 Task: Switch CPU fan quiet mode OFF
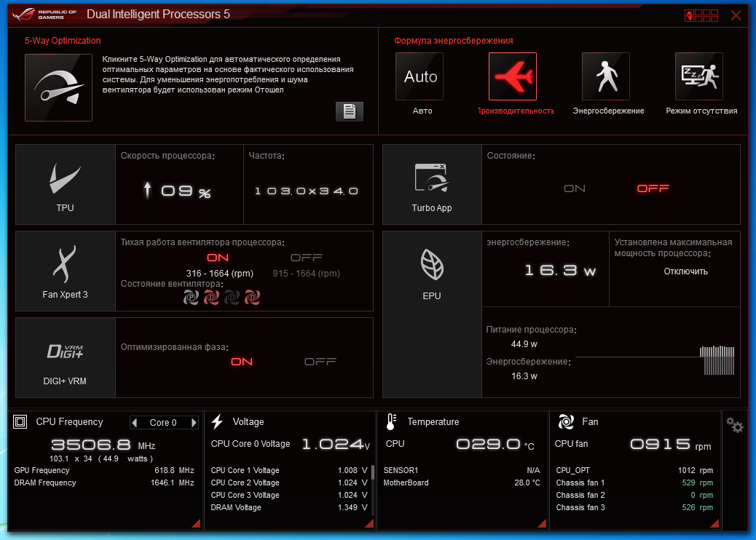[306, 258]
